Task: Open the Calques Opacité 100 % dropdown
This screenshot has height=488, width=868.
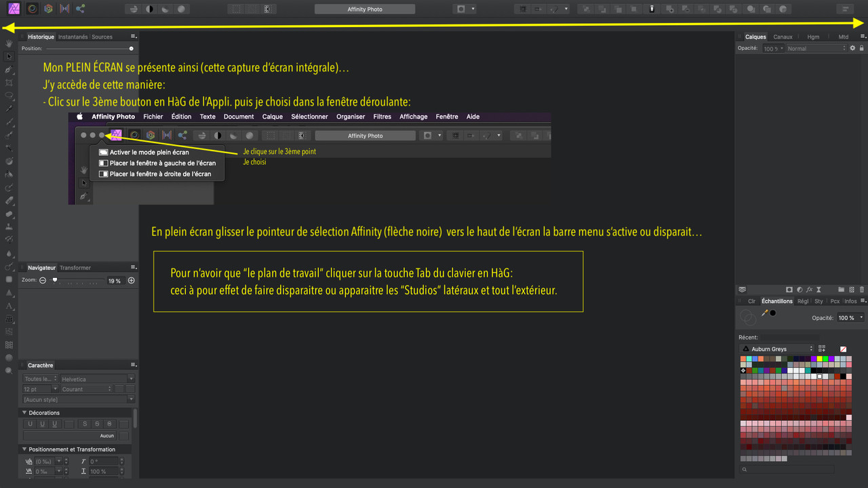Action: pos(773,49)
